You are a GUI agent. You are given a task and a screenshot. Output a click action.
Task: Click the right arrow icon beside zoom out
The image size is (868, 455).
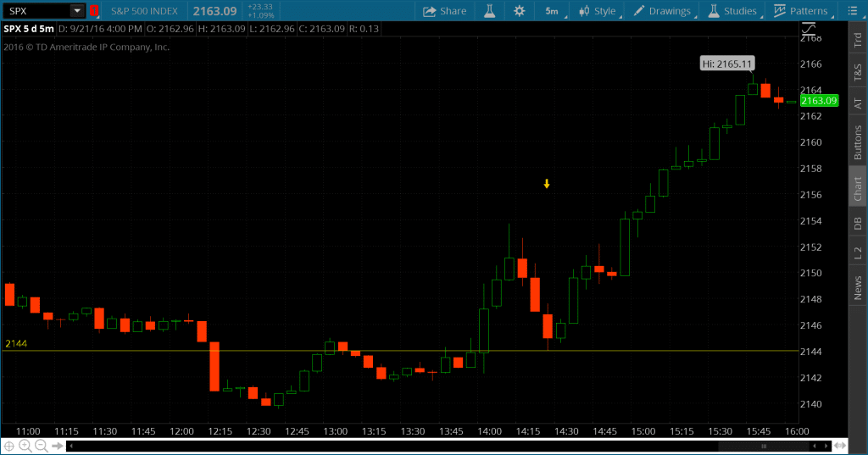(x=57, y=446)
